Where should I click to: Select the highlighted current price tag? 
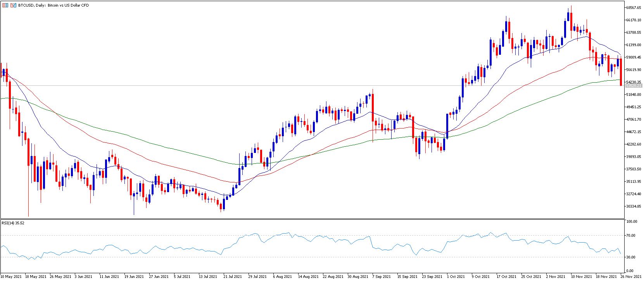point(633,85)
